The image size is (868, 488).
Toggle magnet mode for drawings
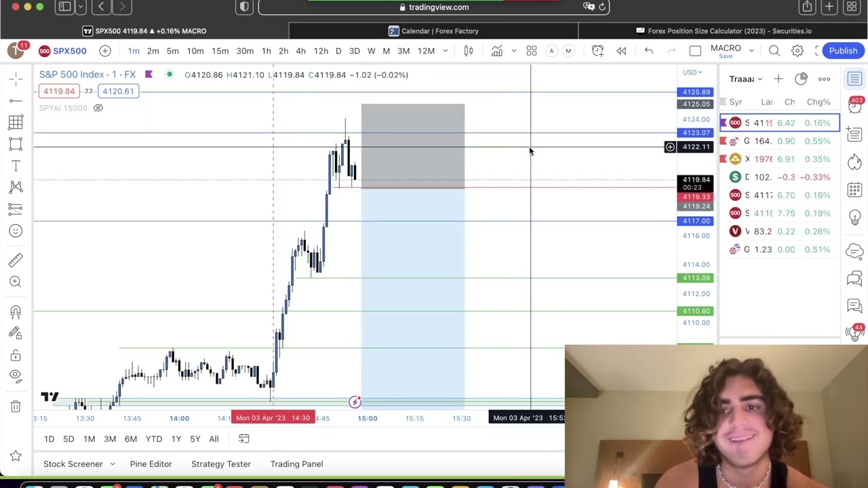(x=16, y=311)
